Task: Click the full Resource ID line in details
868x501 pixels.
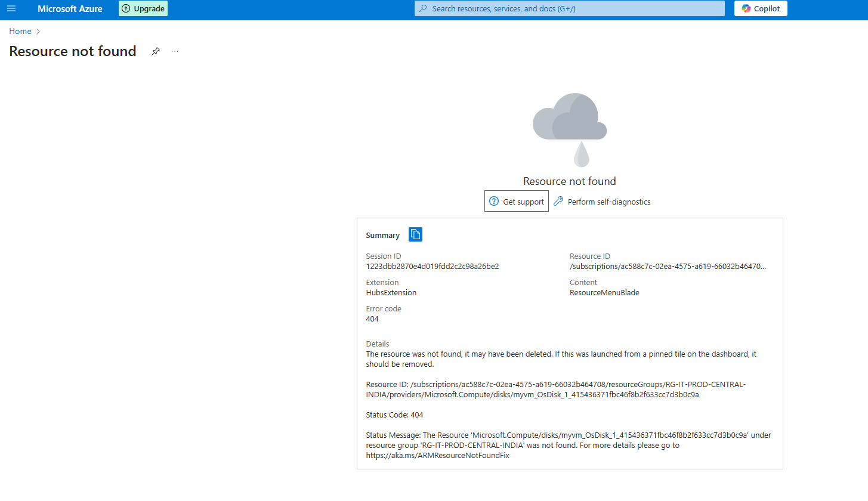Action: 556,389
